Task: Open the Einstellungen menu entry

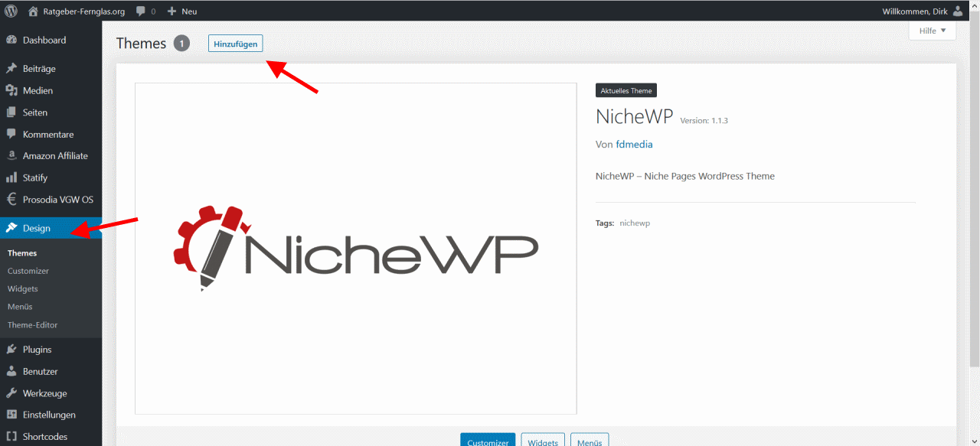Action: [x=51, y=415]
